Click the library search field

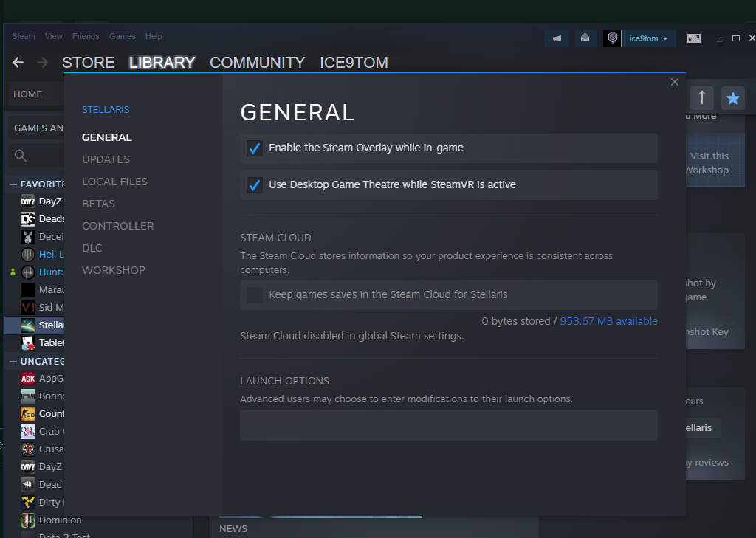pos(36,155)
